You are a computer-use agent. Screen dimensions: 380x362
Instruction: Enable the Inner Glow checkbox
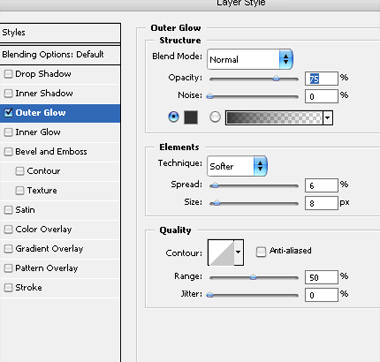click(x=8, y=132)
